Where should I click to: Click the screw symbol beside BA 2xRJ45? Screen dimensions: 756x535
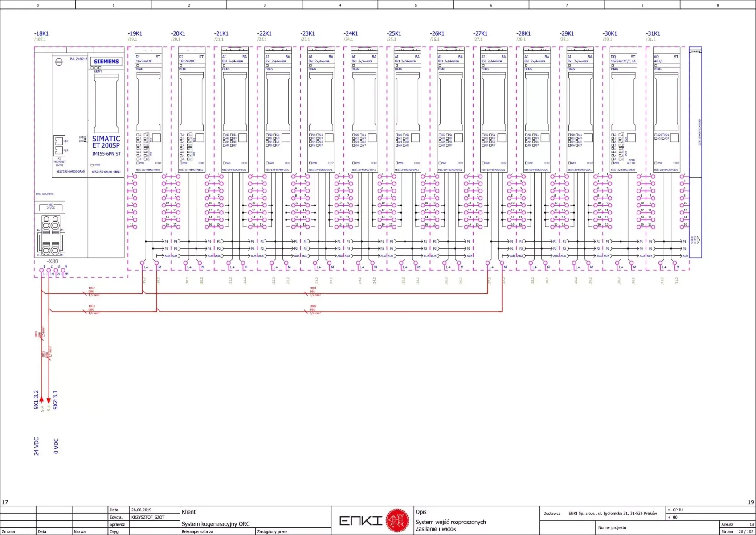coord(59,62)
